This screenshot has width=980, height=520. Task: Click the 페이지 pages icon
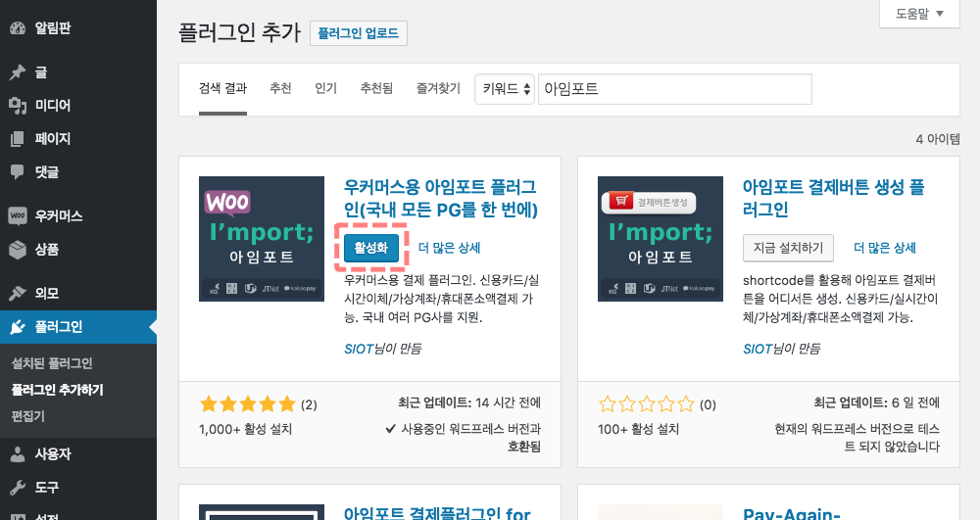coord(18,139)
